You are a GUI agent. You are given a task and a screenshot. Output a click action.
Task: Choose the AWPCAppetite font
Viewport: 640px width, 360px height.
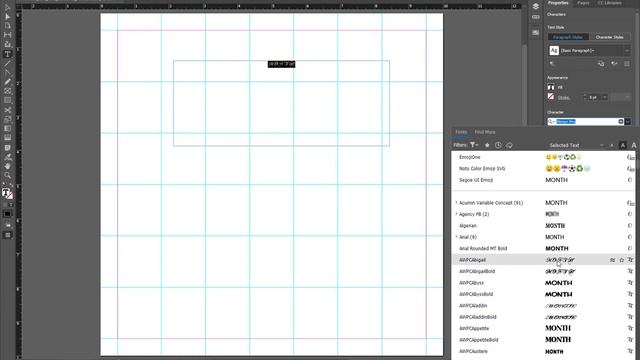543,329
